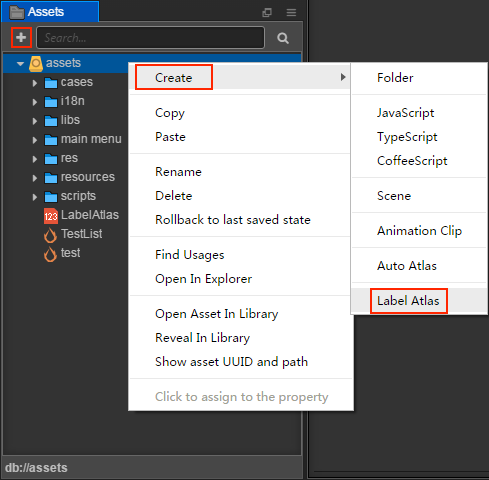The image size is (489, 480).
Task: Expand the main menu folder
Action: (35, 140)
